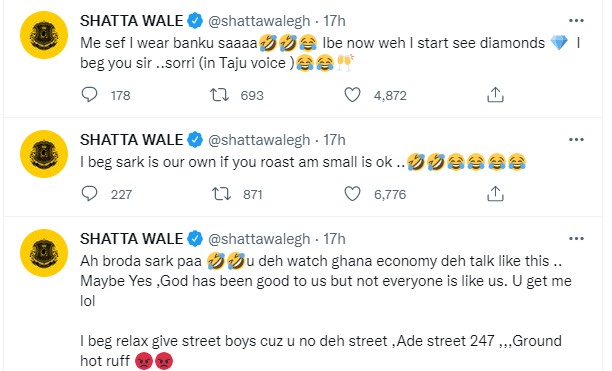
Task: Retweet the tweet with 693 retweets
Action: 220,95
